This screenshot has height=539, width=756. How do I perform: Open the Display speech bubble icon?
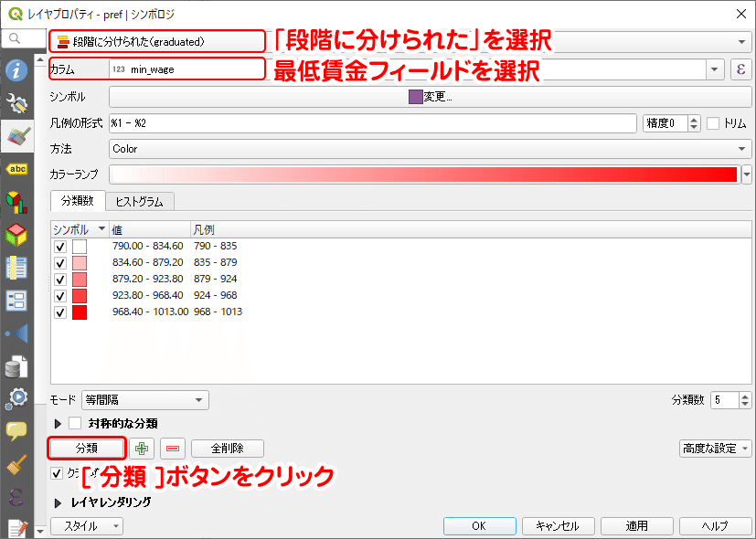point(16,431)
